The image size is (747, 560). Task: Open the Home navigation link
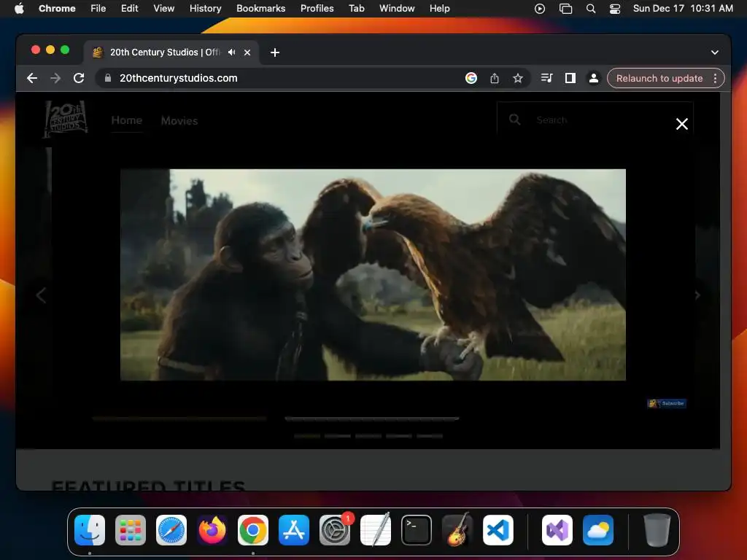click(x=127, y=120)
